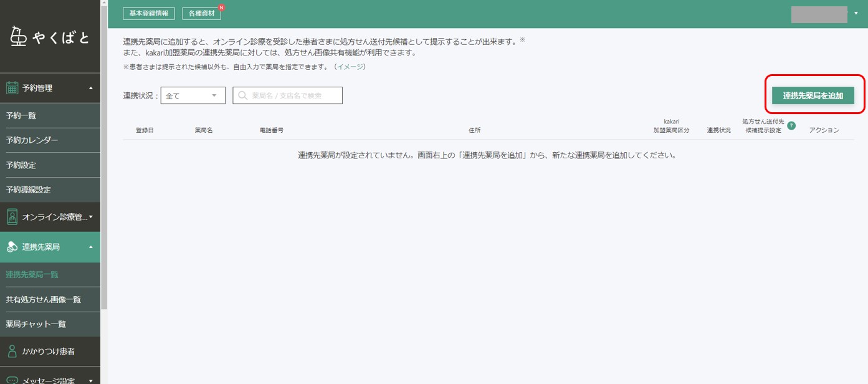This screenshot has width=868, height=384.
Task: Click the やくばと logo icon
Action: 19,37
